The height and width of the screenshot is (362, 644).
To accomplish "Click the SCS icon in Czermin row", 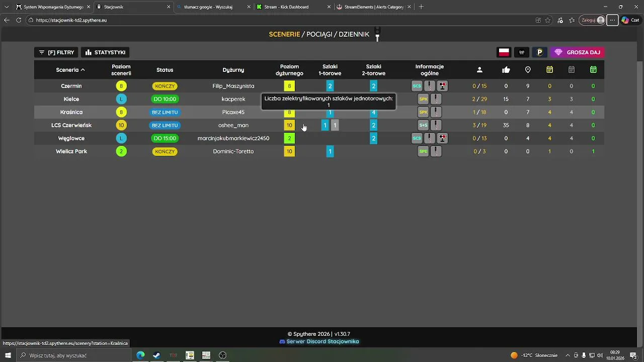I will tap(417, 86).
